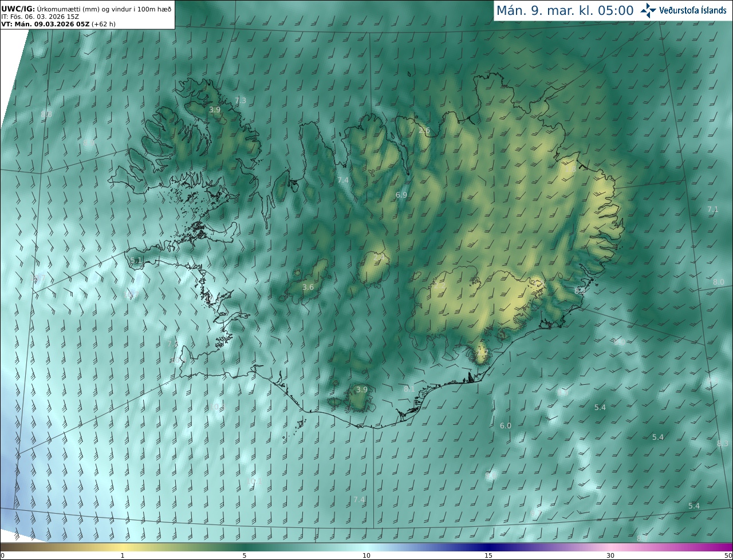Click the colorbar tick label 10
733x560 pixels.
(x=366, y=555)
